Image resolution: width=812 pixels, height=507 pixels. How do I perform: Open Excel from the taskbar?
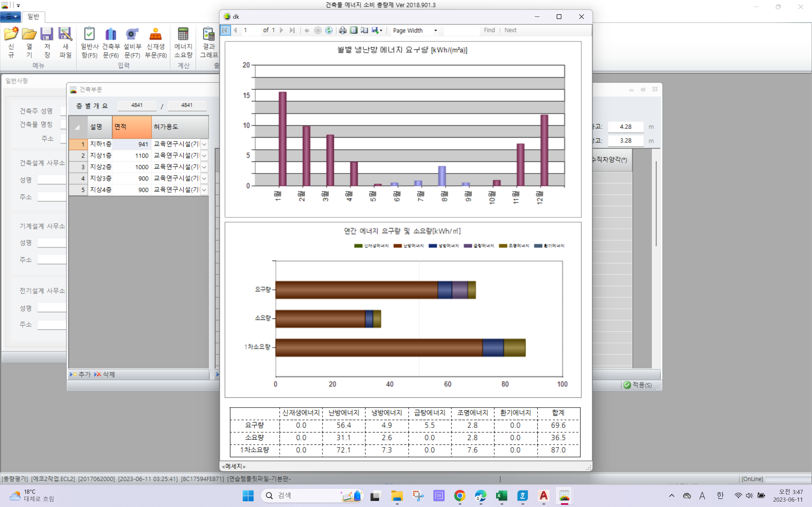(x=501, y=495)
